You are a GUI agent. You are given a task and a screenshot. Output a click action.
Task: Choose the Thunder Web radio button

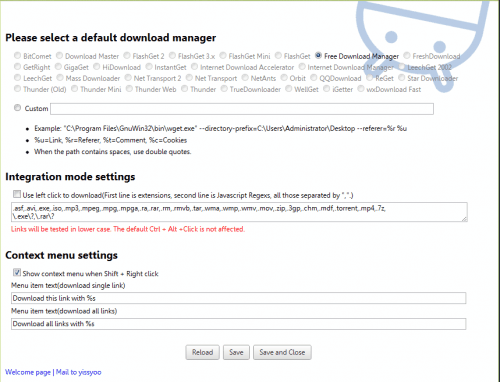[x=129, y=89]
